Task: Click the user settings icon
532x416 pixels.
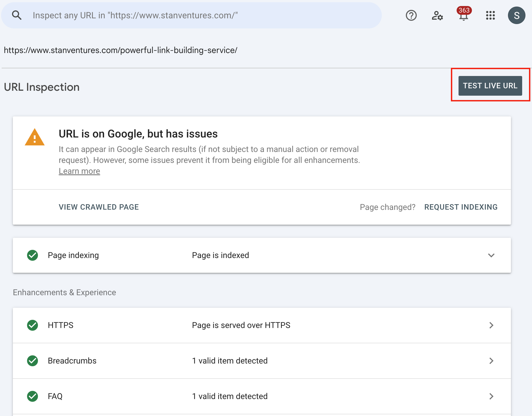Action: (437, 16)
